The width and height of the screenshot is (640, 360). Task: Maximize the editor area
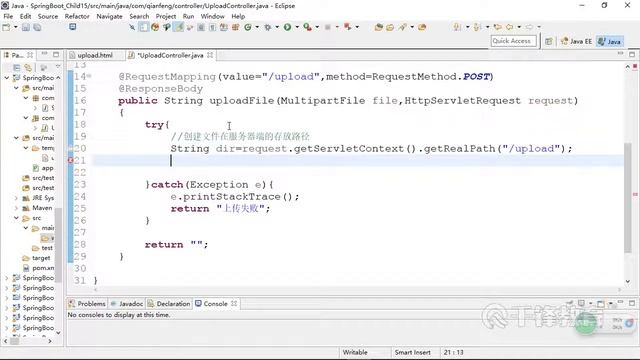coord(632,54)
